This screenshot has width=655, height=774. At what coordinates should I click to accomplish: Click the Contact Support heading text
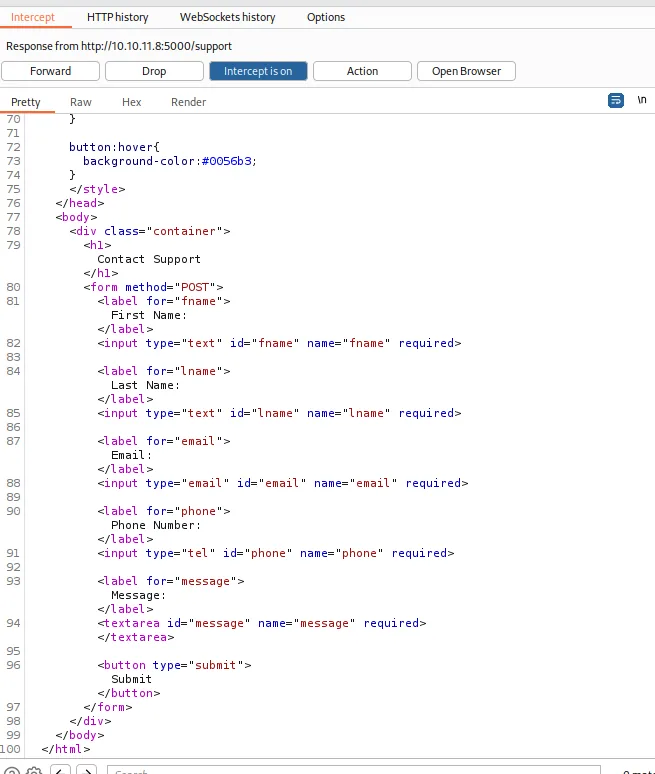pos(149,259)
